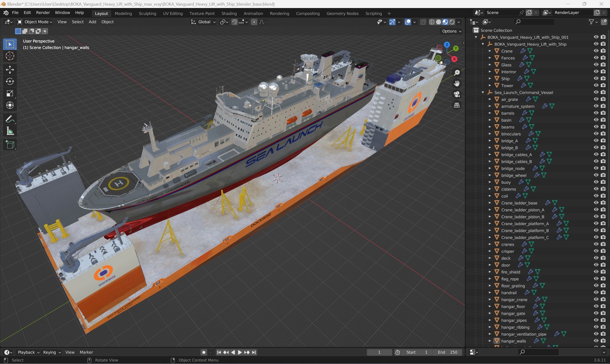The height and width of the screenshot is (364, 610).
Task: Open the timeline Marker menu
Action: [x=86, y=352]
